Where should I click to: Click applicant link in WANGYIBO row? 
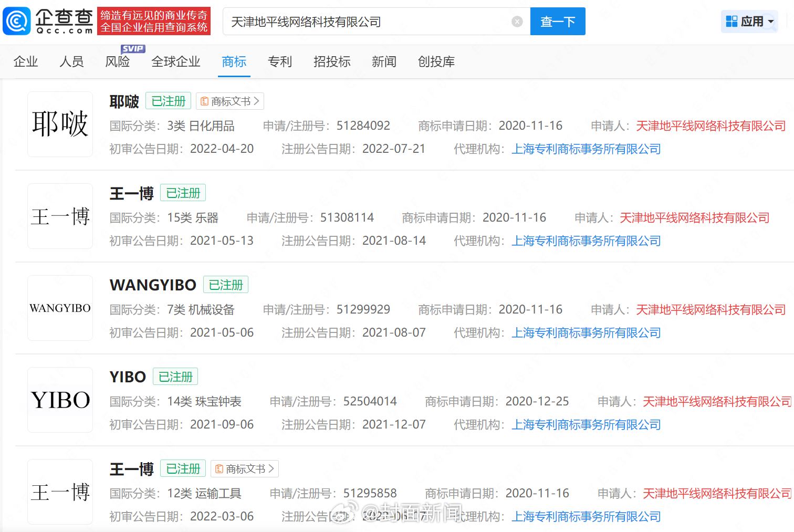(711, 310)
